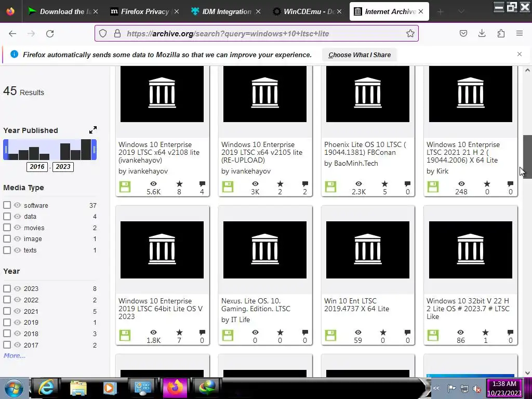The image size is (532, 399).
Task: Show only software eye icon
Action: coord(17,205)
